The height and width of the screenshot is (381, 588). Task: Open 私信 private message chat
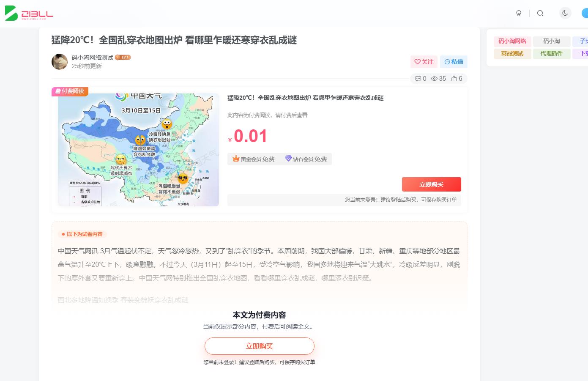pos(454,61)
